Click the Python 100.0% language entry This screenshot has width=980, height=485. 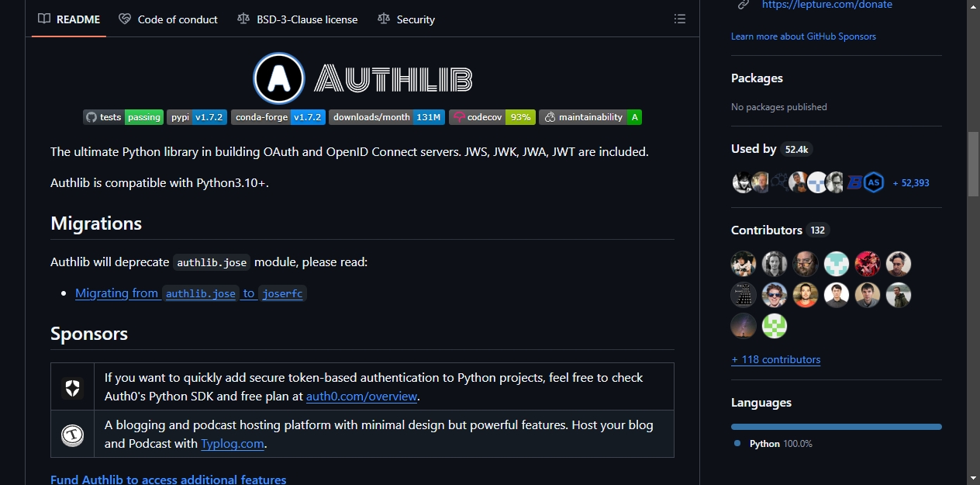(x=773, y=444)
